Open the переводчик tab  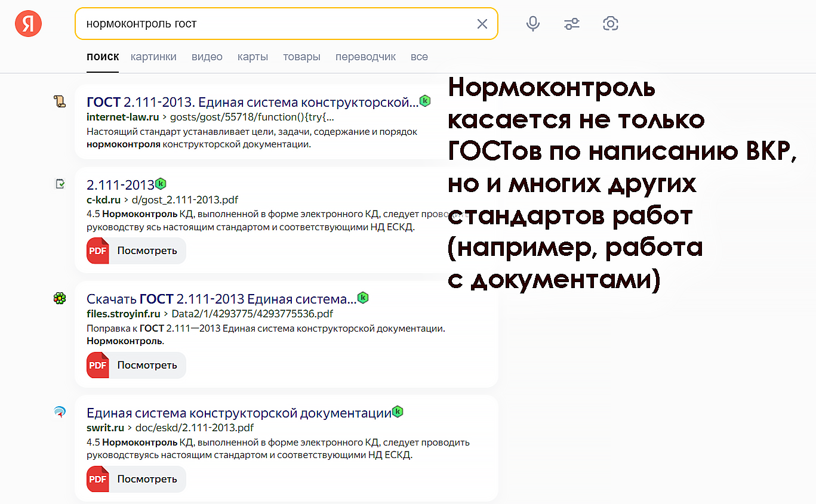365,57
